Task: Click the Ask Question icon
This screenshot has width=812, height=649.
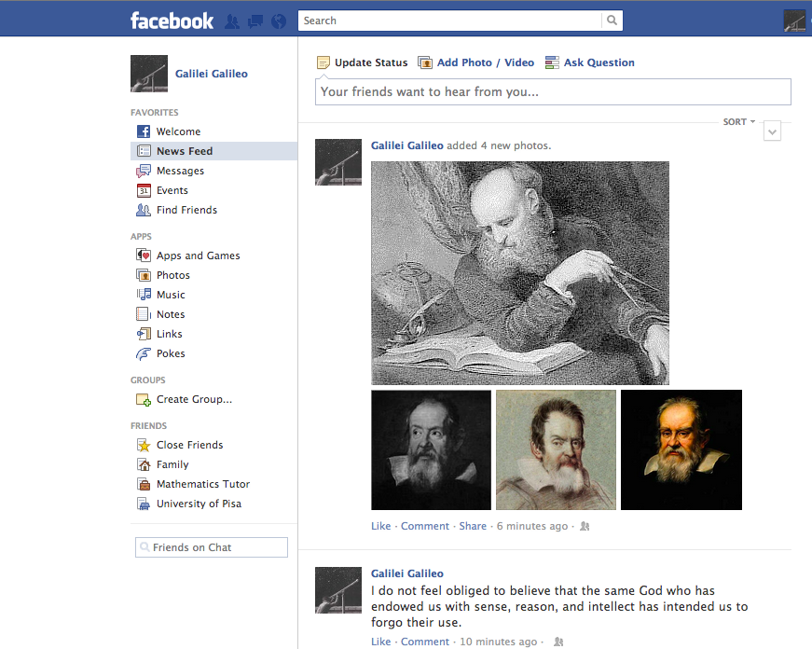Action: coord(552,62)
